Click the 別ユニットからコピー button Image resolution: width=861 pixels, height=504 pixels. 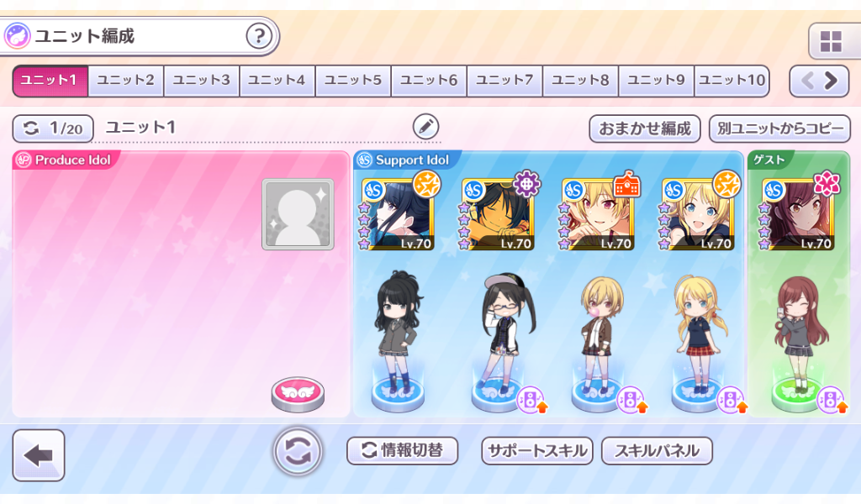(779, 129)
